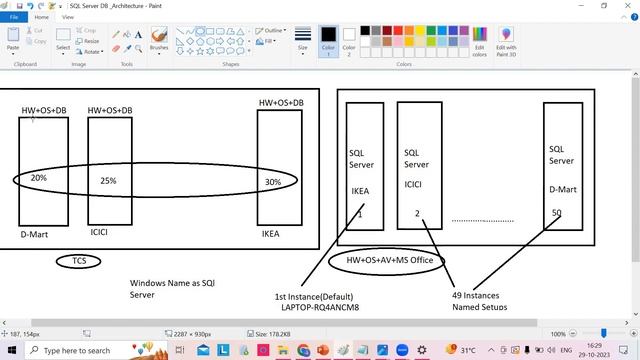Open the Size line thickness dropdown
The height and width of the screenshot is (360, 640).
[302, 41]
